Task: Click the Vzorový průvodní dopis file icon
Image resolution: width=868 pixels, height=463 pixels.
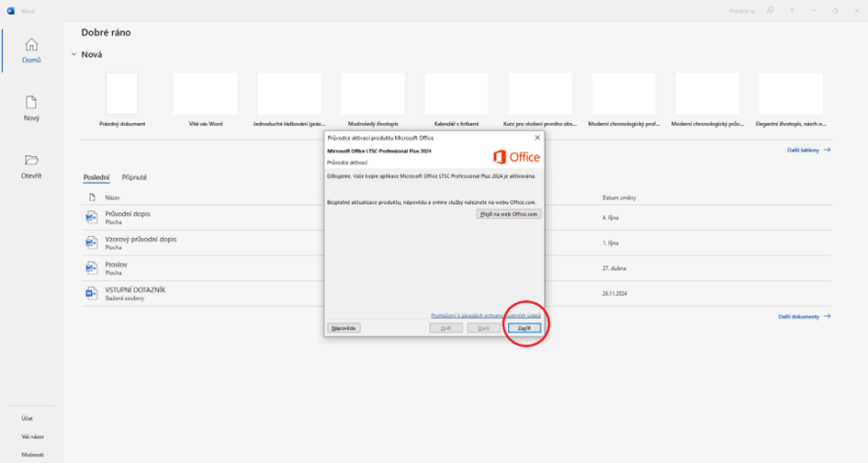Action: 91,243
